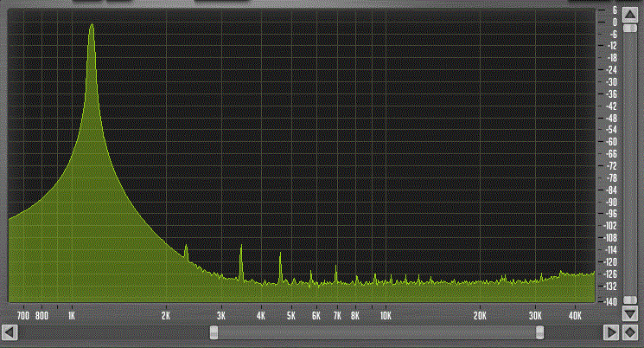Click the diamond reset zoom button
The height and width of the screenshot is (348, 644).
coord(630,332)
